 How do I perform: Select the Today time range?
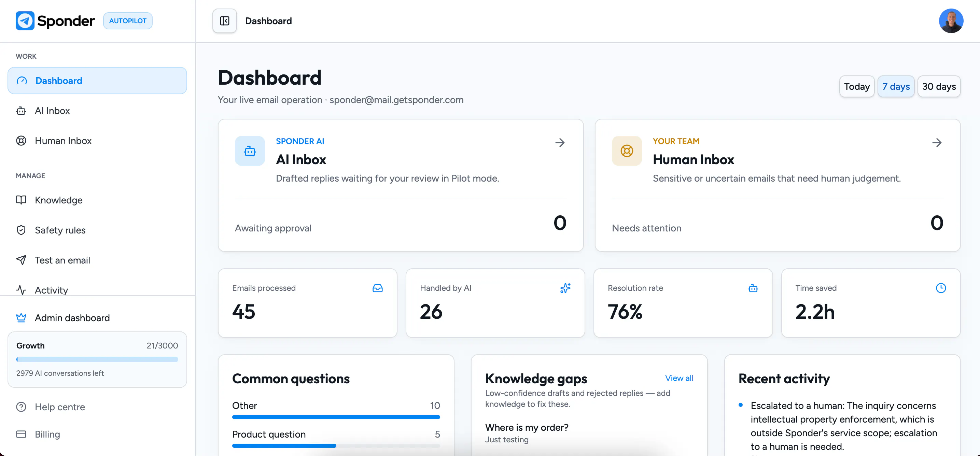click(857, 87)
